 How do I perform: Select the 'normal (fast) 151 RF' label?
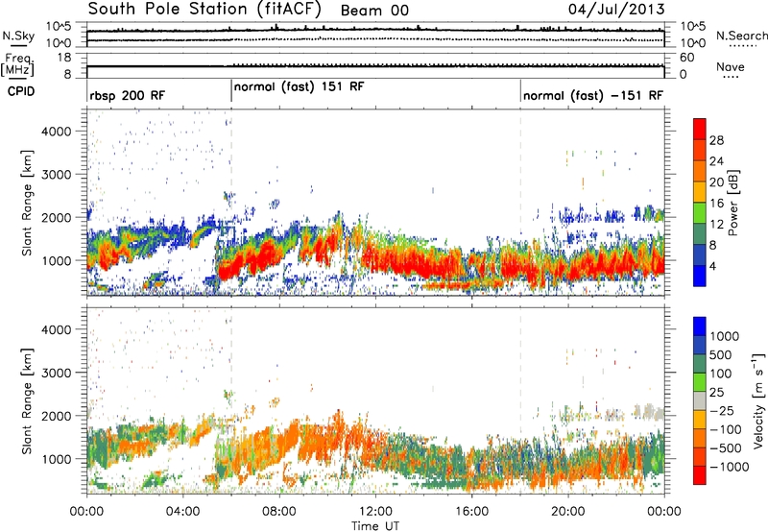300,87
